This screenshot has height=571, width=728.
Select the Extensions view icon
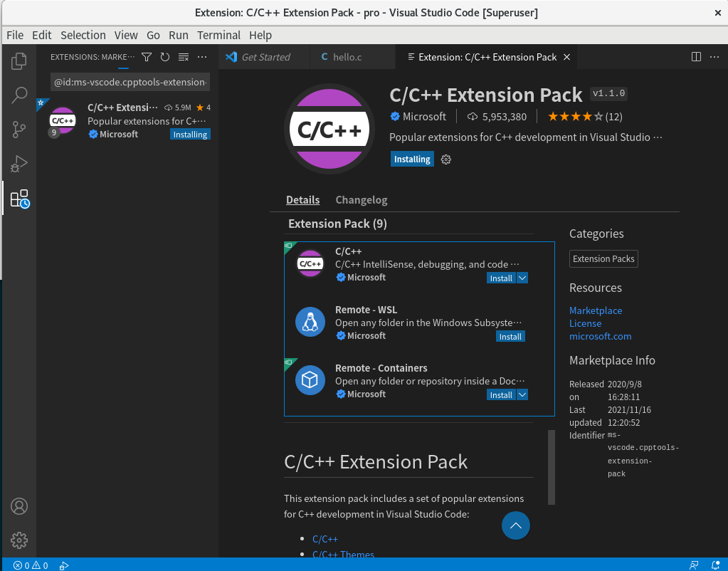tap(19, 199)
